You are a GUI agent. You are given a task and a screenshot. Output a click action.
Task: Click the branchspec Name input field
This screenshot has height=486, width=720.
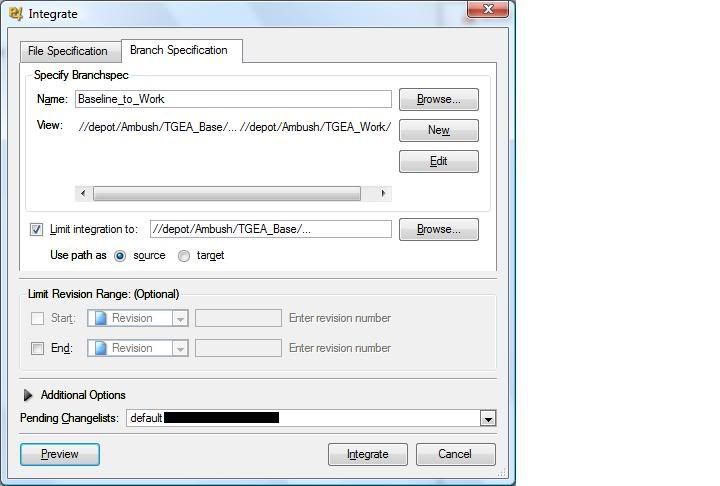[233, 99]
